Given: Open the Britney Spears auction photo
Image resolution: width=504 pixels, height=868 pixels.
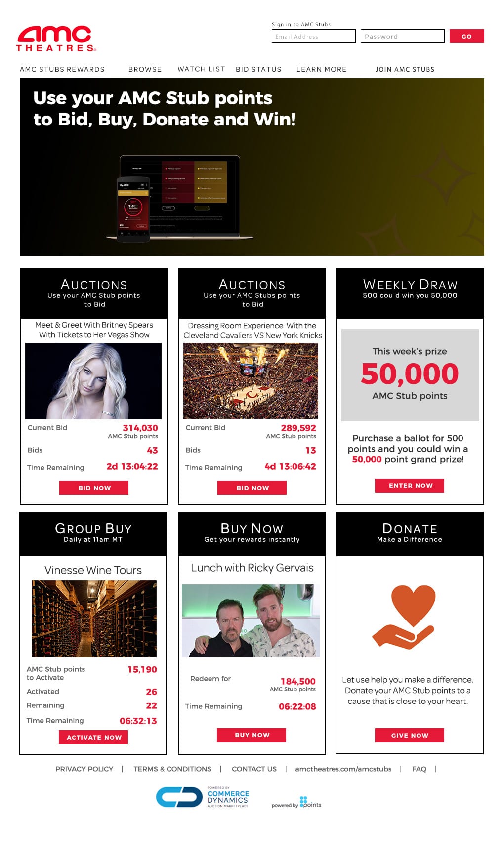Looking at the screenshot, I should pyautogui.click(x=93, y=381).
